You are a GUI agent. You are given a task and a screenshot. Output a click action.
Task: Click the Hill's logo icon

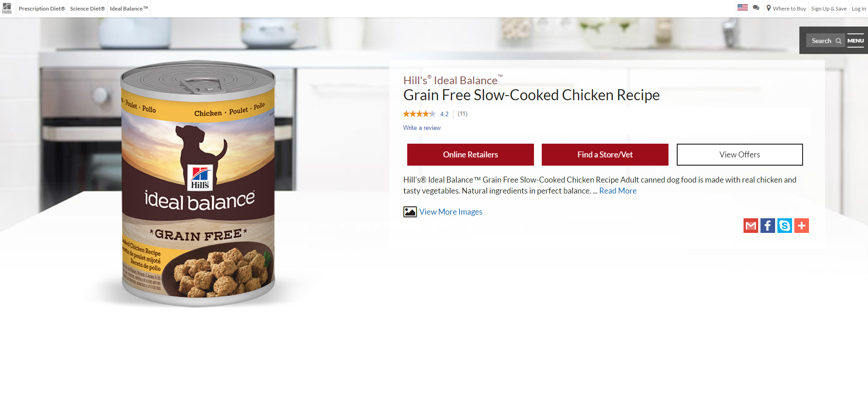point(7,8)
